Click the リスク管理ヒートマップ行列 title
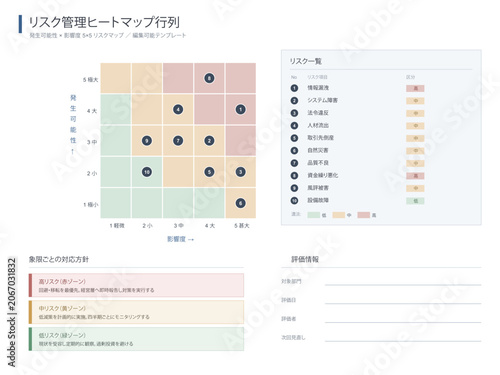Screen dimensions: 500x375 (104, 22)
